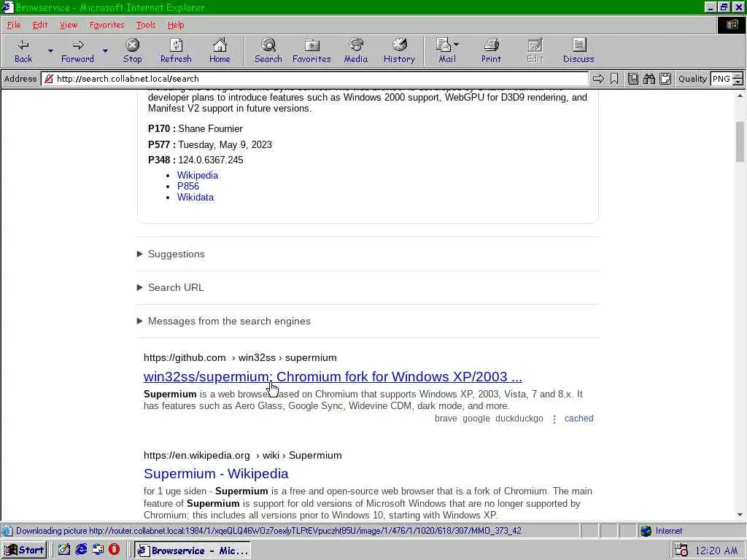Open the cached link for GitHub result
Image resolution: width=747 pixels, height=560 pixels.
578,419
